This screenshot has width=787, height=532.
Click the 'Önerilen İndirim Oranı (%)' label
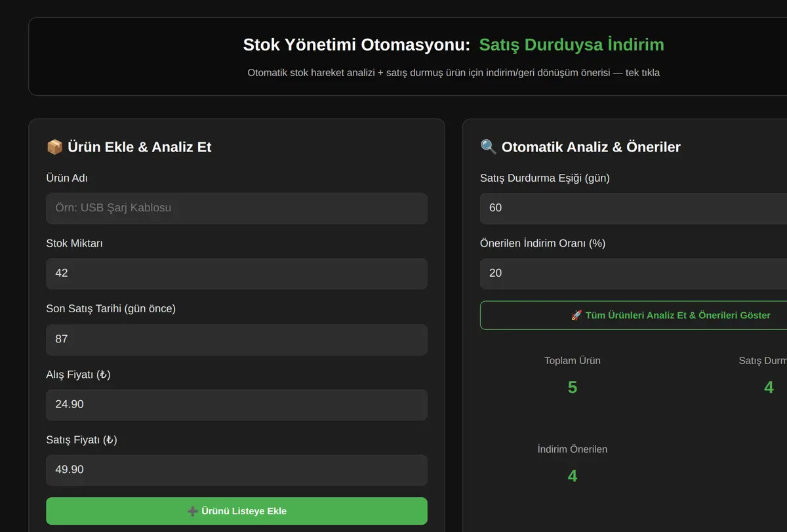pos(543,243)
